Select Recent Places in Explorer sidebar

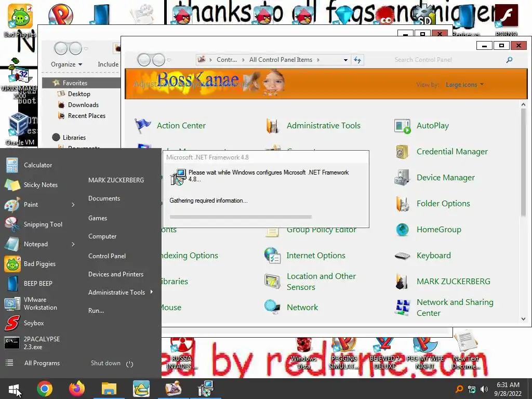pyautogui.click(x=87, y=116)
